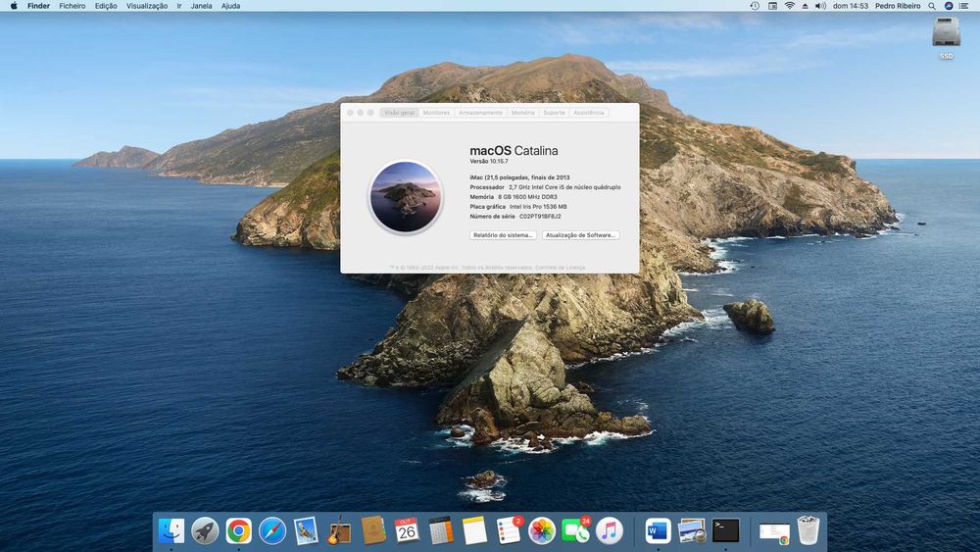Open Google Chrome from the dock

(238, 530)
